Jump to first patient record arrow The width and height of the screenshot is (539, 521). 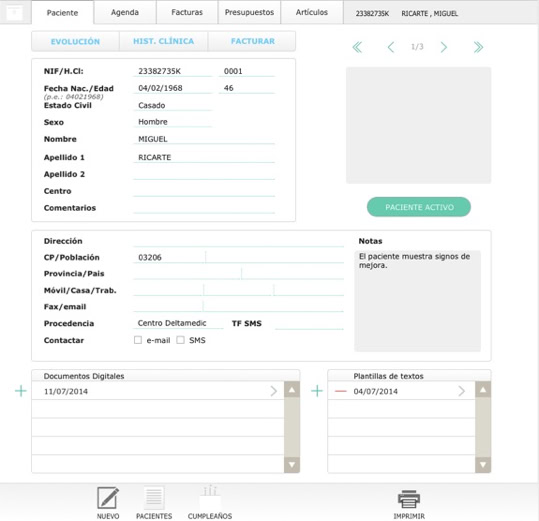pyautogui.click(x=357, y=47)
